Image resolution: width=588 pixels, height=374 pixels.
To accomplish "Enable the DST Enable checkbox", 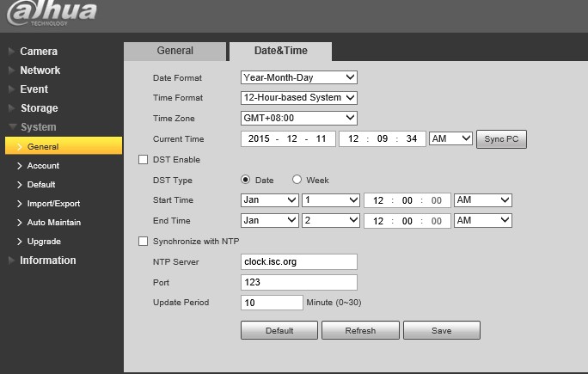I will tap(143, 159).
